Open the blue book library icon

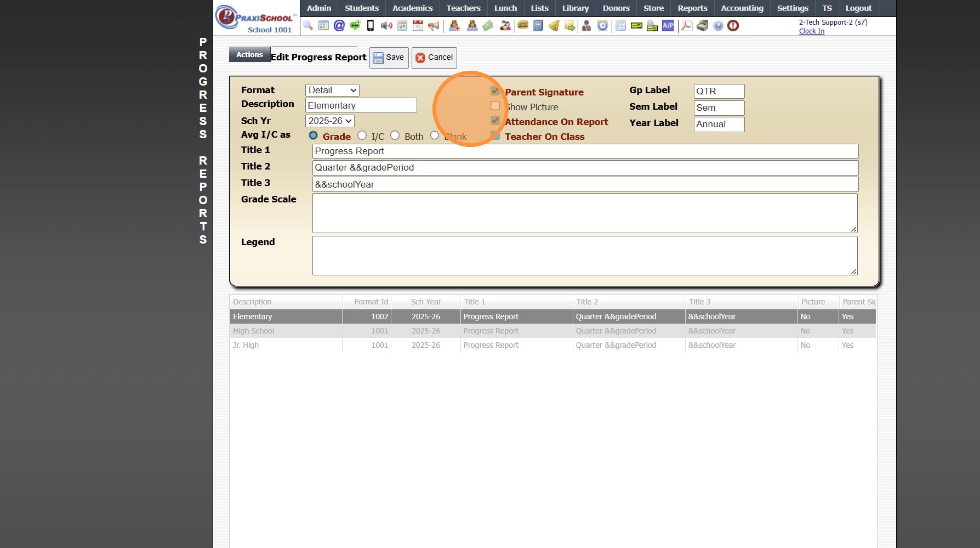(538, 25)
